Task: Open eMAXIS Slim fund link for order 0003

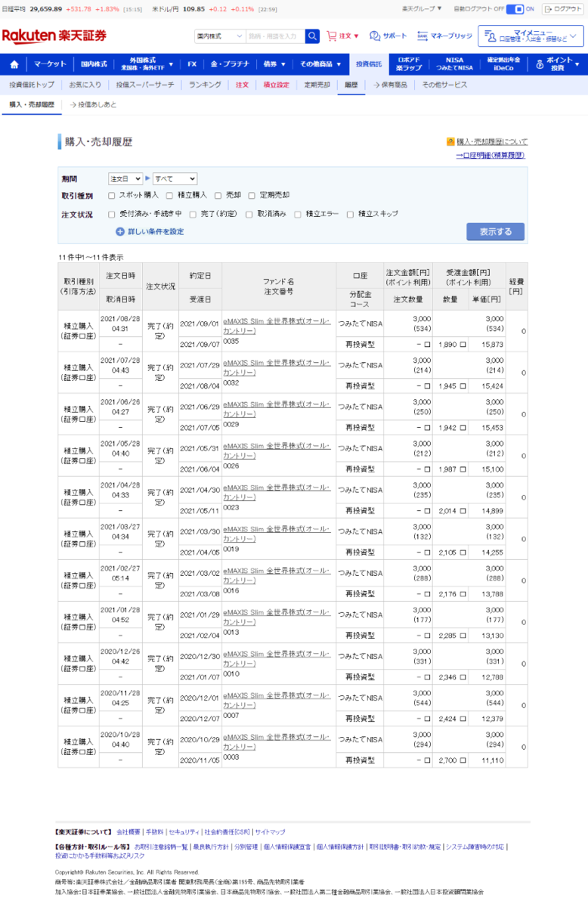Action: pos(277,741)
